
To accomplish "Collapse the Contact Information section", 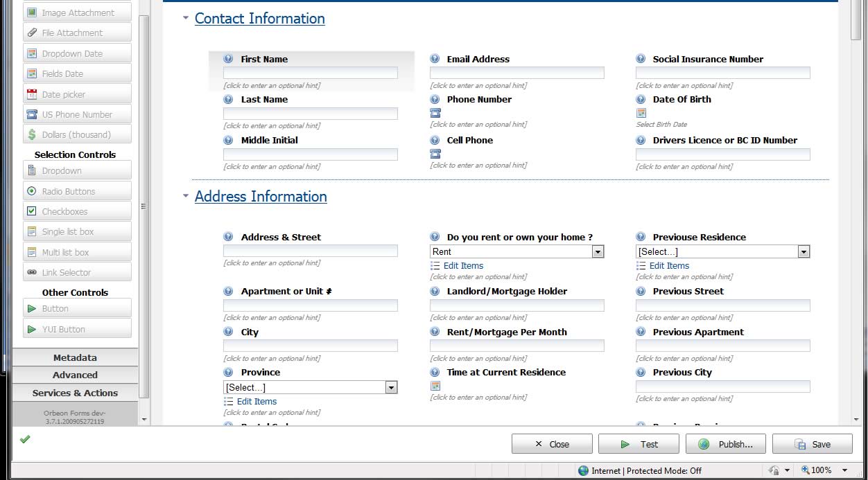I will (x=186, y=19).
